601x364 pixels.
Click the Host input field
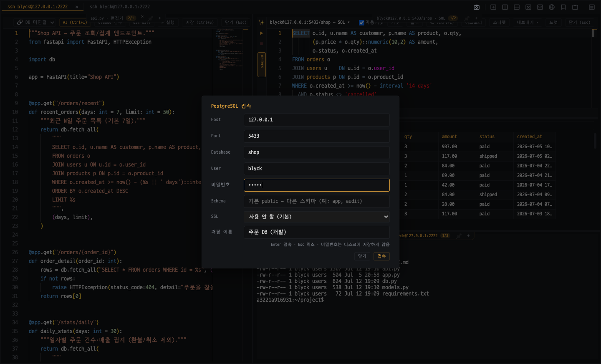tap(317, 120)
